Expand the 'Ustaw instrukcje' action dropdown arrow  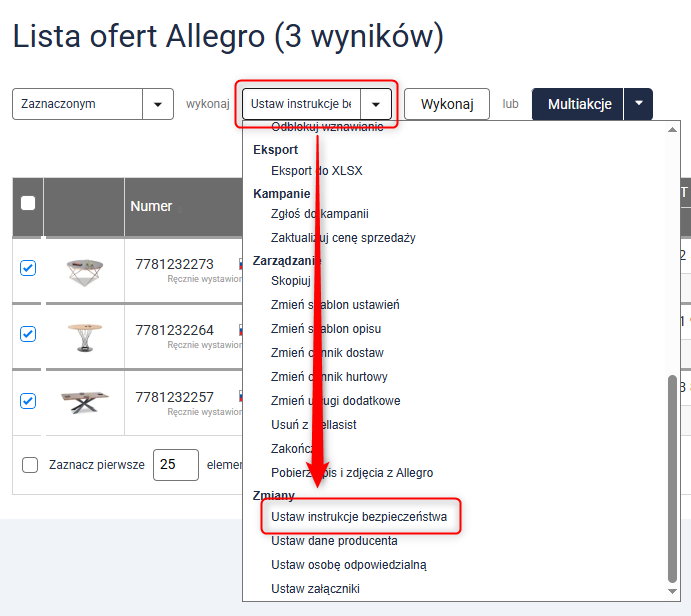coord(375,104)
